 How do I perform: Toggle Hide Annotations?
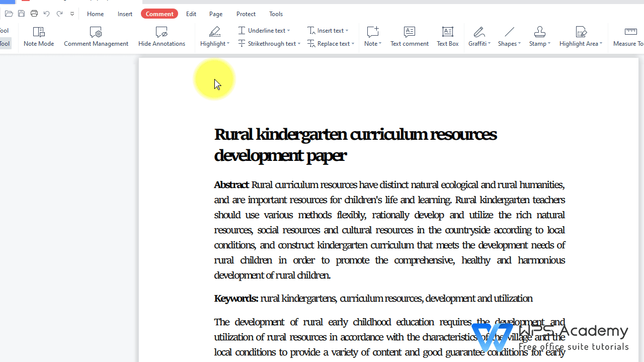(x=162, y=37)
